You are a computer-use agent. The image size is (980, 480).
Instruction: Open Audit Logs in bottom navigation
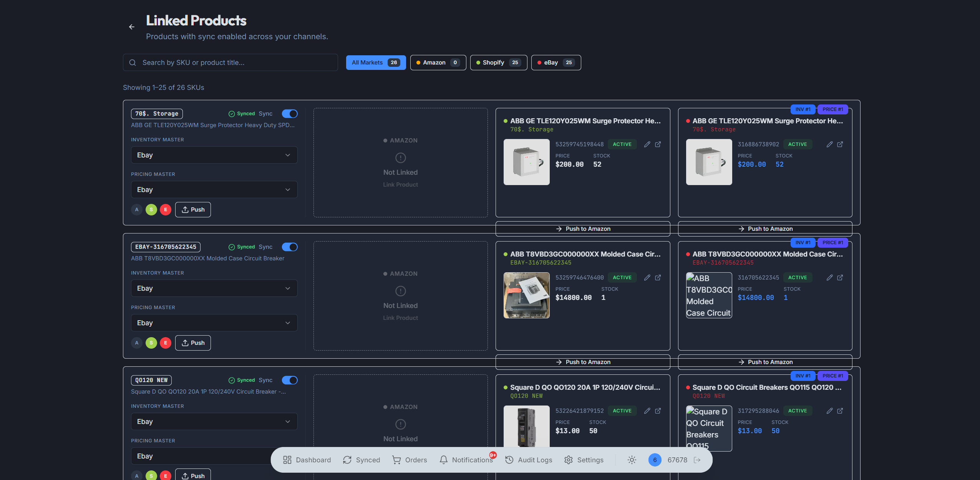coord(529,460)
